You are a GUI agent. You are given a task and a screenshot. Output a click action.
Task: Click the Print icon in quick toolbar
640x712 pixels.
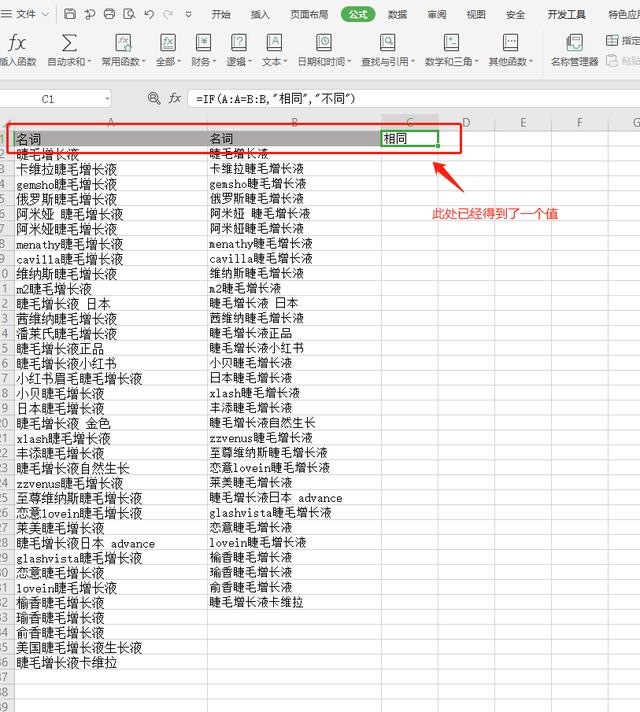tap(109, 14)
